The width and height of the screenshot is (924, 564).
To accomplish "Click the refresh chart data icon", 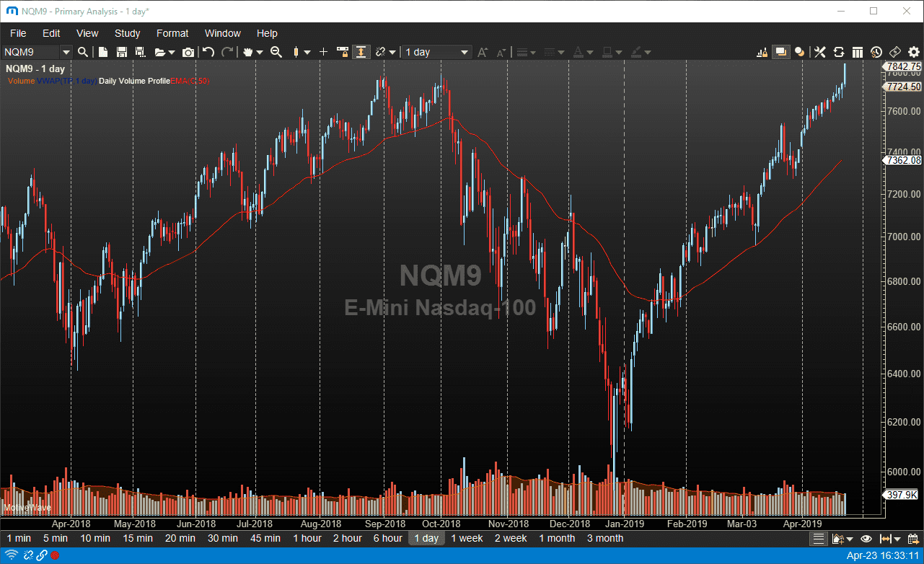I will 838,52.
